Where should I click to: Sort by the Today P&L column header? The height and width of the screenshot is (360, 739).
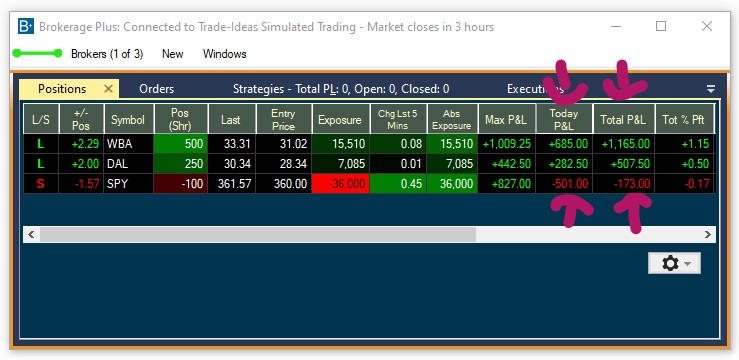click(x=564, y=119)
